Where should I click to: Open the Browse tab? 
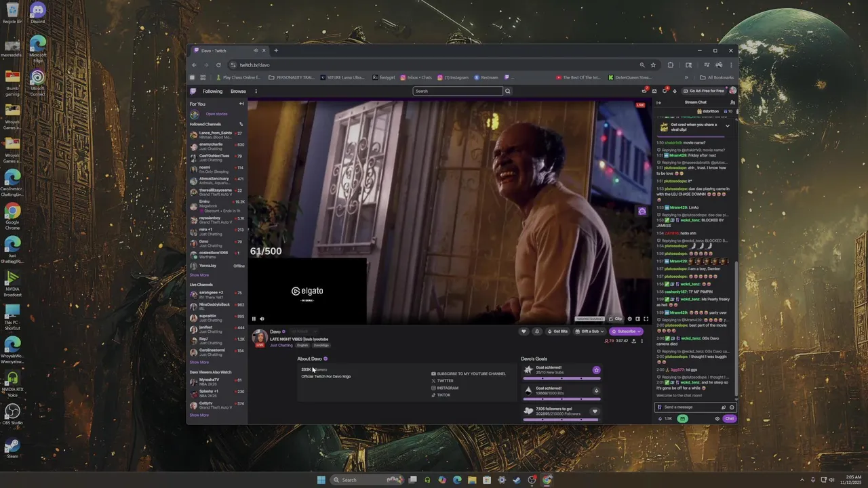pos(238,91)
